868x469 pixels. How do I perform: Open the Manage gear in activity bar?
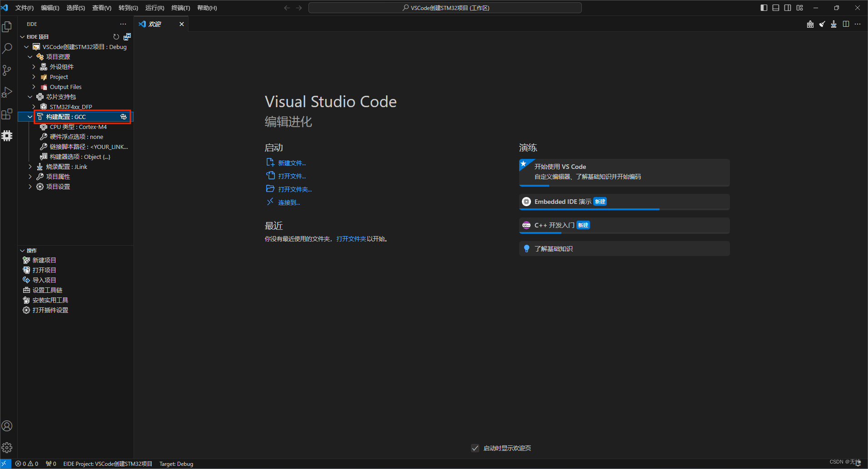point(7,448)
